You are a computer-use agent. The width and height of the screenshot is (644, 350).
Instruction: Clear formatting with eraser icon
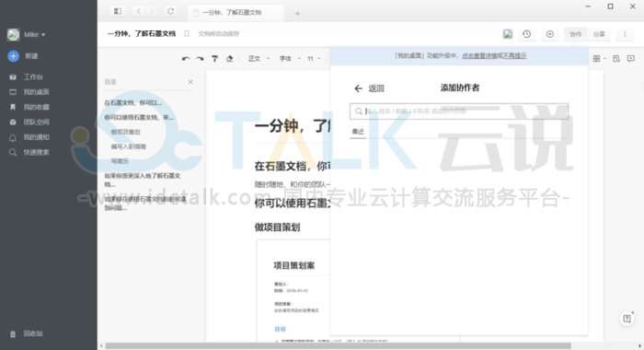tap(230, 59)
